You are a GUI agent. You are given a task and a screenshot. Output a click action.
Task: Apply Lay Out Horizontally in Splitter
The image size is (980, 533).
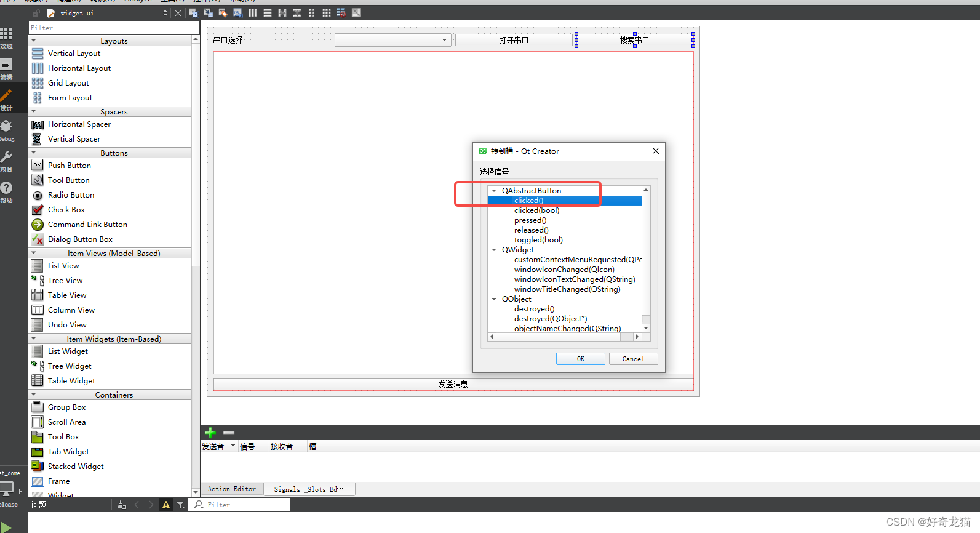coord(282,13)
